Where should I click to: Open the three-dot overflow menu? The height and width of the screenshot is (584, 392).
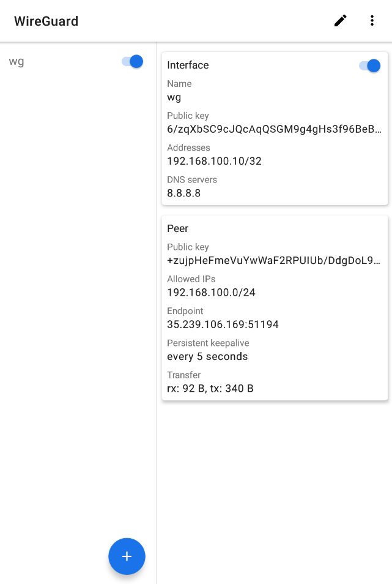pos(372,21)
